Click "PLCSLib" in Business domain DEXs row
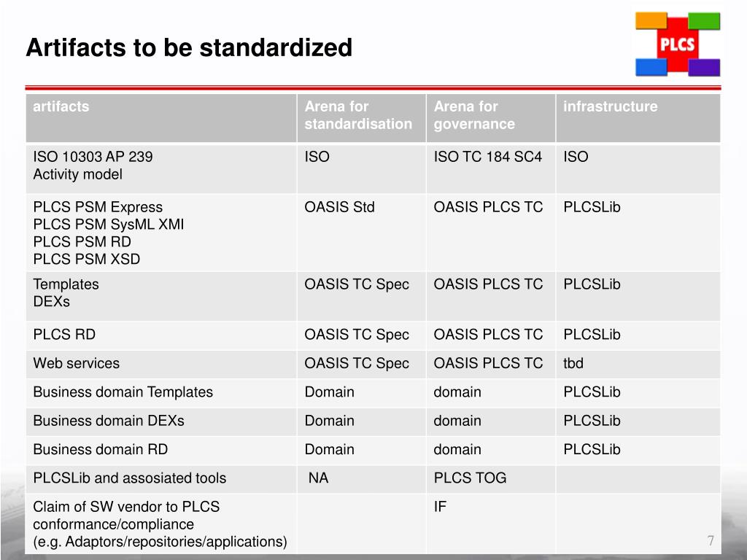The width and height of the screenshot is (747, 560). coord(592,421)
